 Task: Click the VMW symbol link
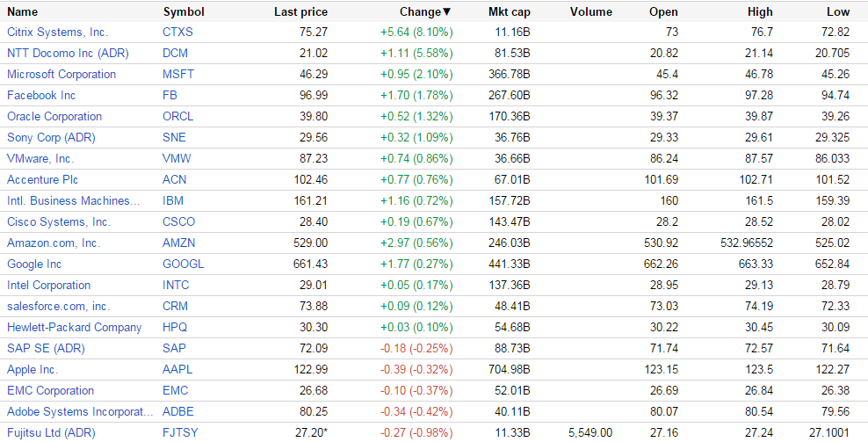177,158
